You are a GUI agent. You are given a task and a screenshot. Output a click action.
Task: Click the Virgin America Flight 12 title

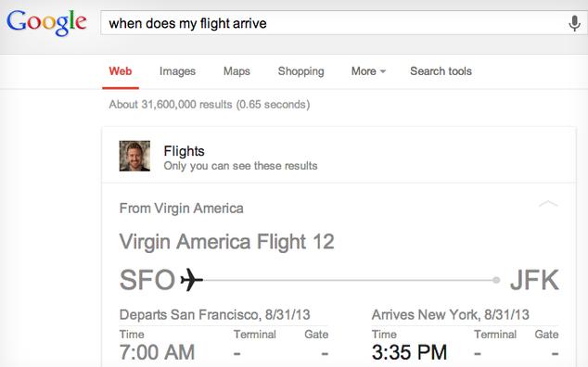click(226, 241)
